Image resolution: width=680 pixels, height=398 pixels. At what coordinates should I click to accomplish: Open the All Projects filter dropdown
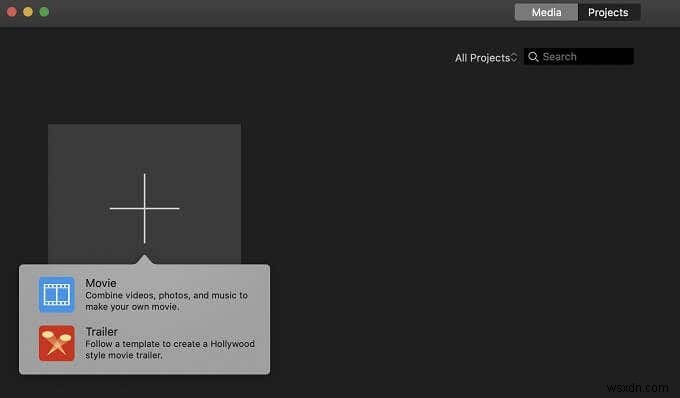486,58
